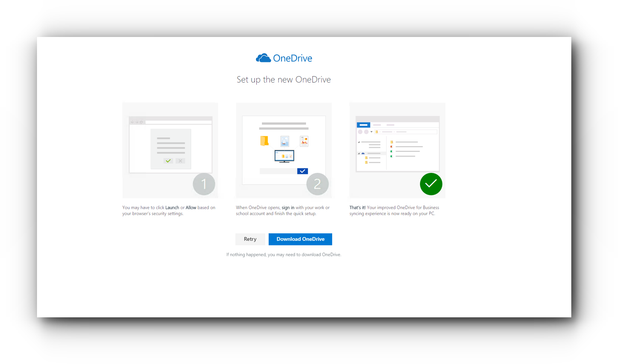Click the OneDrive wordmark text

pos(293,58)
